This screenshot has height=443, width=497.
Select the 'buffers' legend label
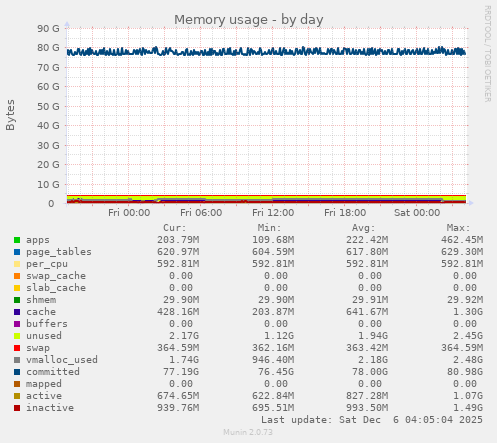coord(47,324)
